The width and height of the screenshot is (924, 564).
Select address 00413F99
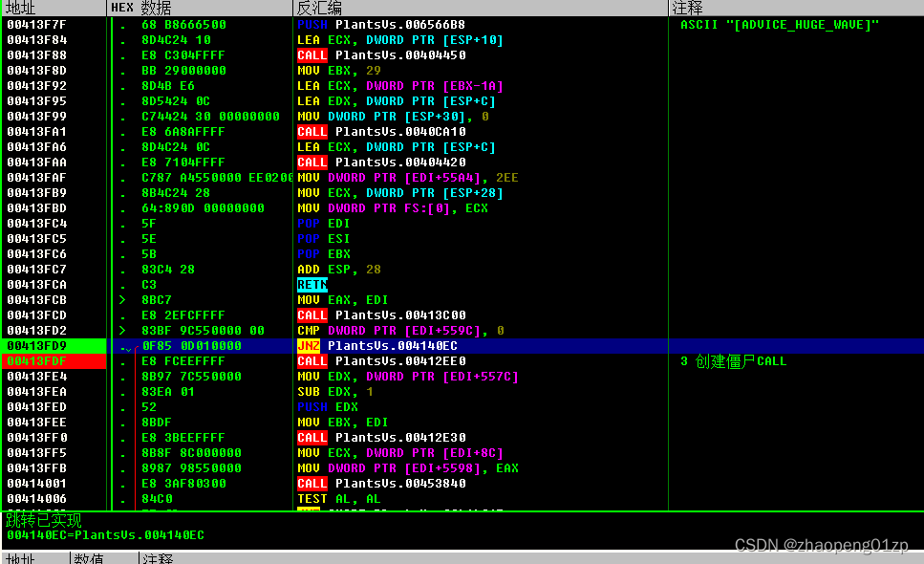coord(36,117)
